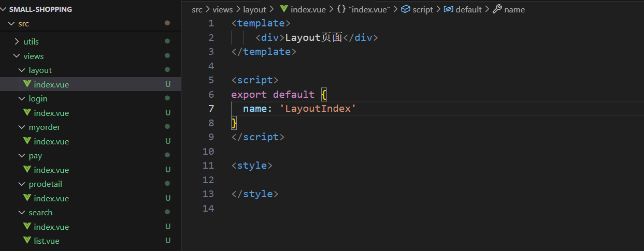Click the Vue icon in the breadcrumb
644x251 pixels.
[284, 9]
